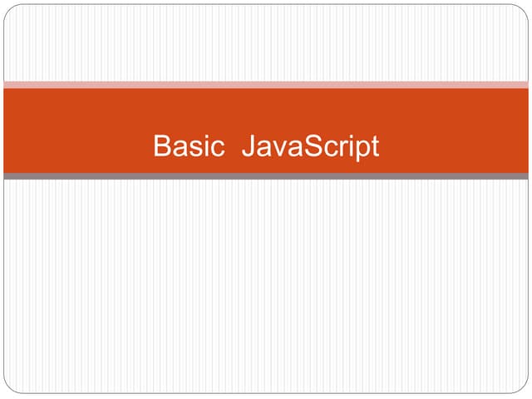Click the gray stripe below the orange banner
The image size is (532, 399).
(266, 176)
